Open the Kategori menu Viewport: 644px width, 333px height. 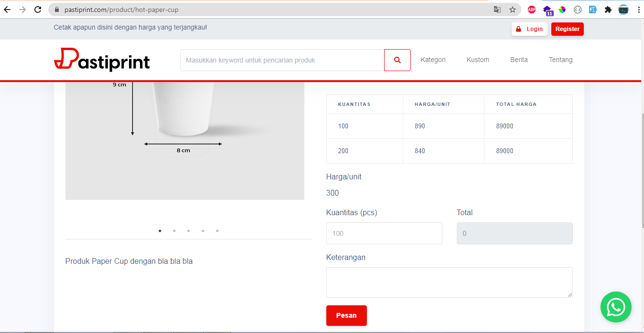click(433, 60)
